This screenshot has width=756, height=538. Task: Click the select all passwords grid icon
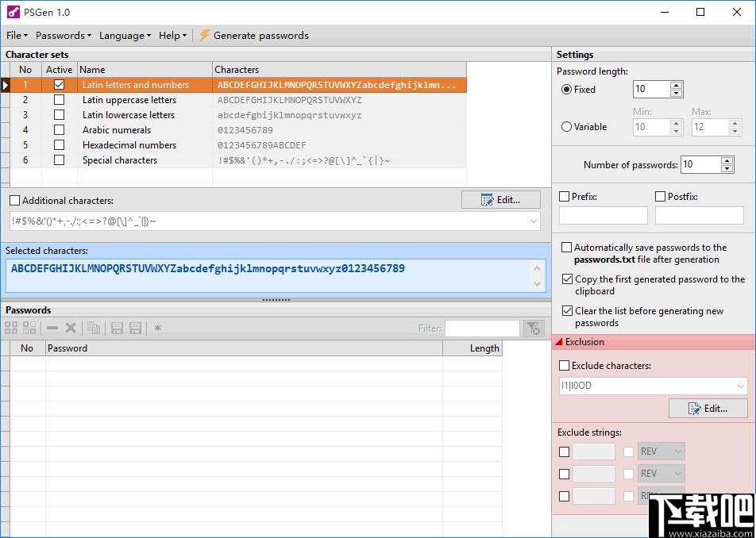11,328
